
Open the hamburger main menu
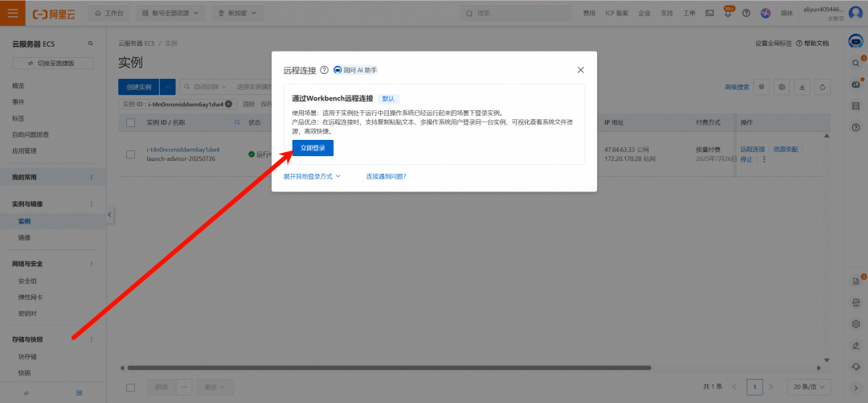tap(12, 13)
